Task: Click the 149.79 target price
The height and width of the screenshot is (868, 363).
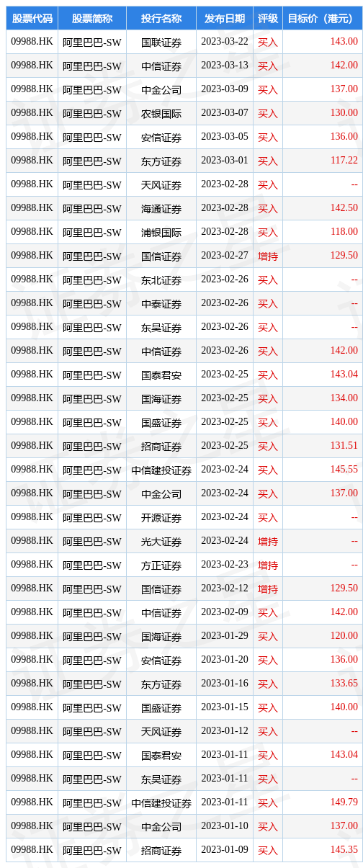Action: 344,802
